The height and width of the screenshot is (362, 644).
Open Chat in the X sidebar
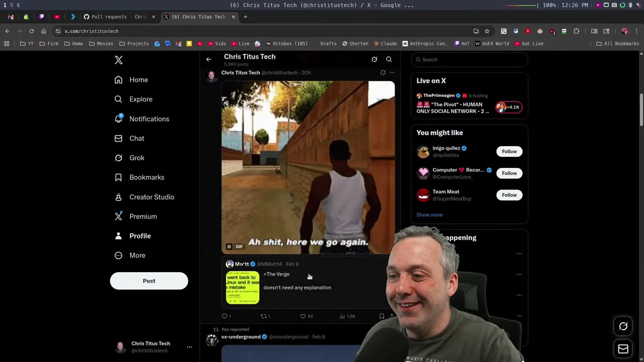click(x=129, y=138)
